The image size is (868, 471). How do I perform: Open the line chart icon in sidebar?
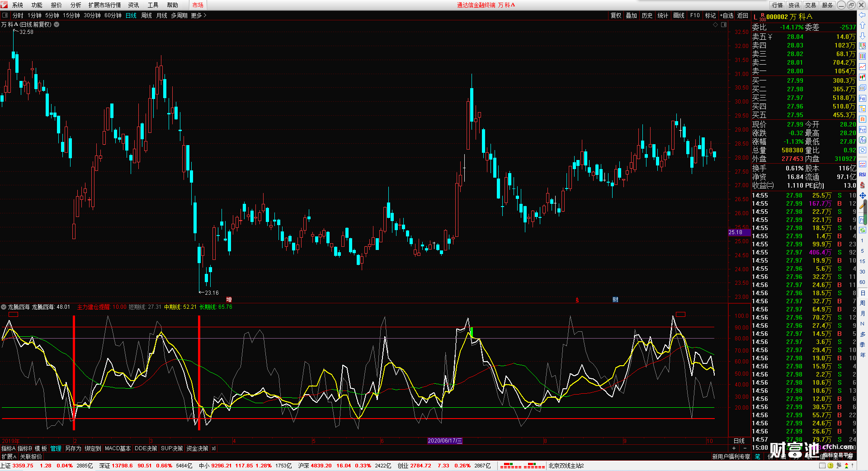[x=863, y=67]
